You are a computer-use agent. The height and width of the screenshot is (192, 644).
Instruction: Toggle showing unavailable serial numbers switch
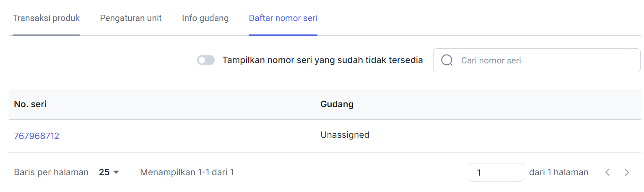click(x=206, y=60)
